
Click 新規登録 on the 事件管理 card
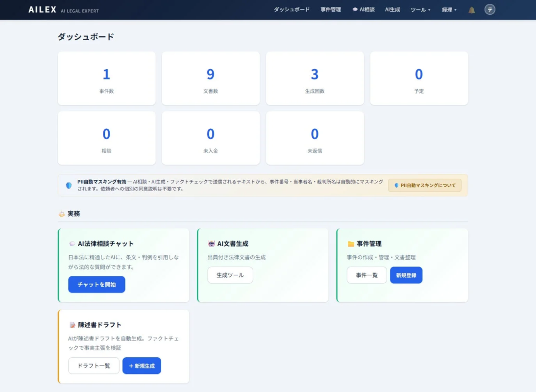tap(406, 275)
